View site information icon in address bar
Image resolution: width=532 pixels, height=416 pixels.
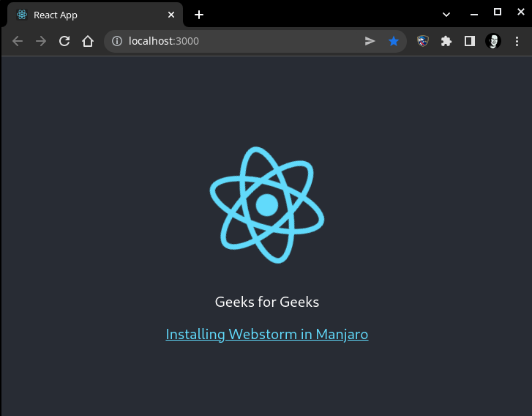pyautogui.click(x=117, y=41)
